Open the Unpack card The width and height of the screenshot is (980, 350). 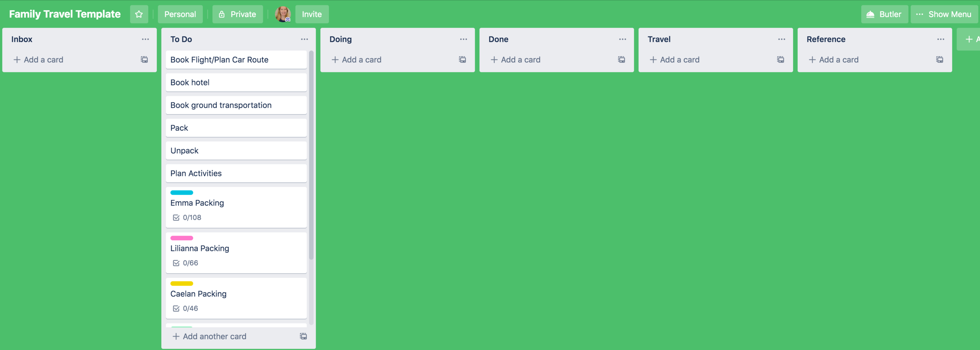point(236,151)
